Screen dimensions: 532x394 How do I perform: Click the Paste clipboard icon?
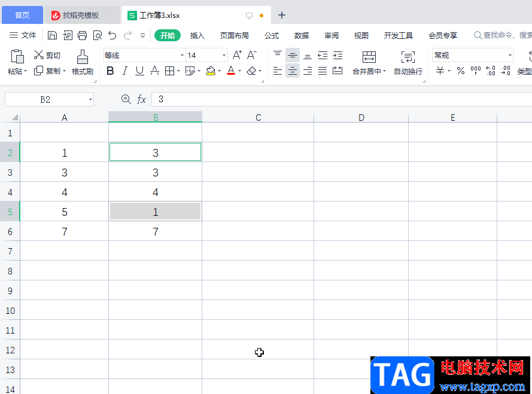tap(17, 56)
